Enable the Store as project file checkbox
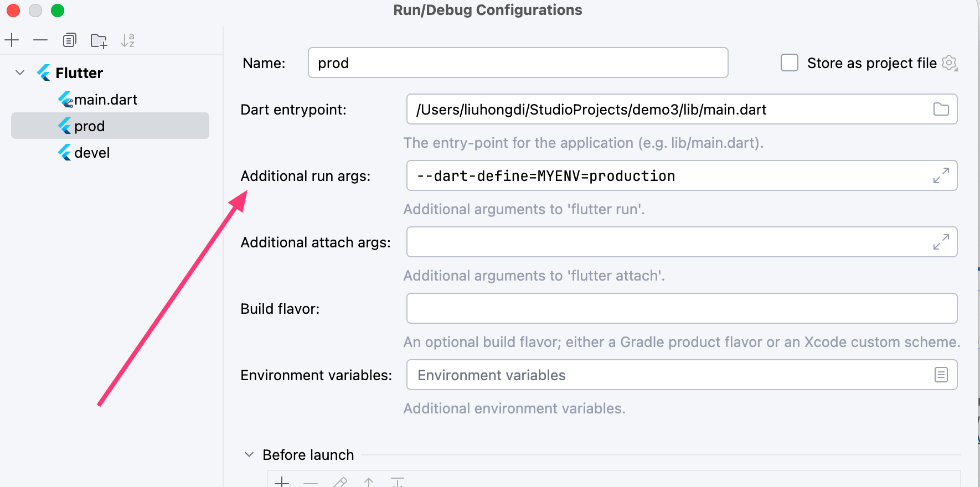Screen dimensions: 980x487 [x=789, y=63]
